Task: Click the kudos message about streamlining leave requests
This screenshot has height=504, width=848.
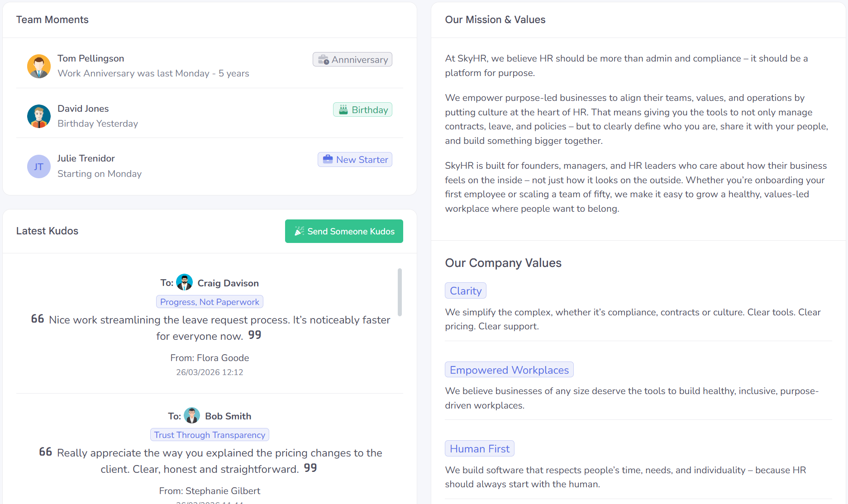Action: [x=210, y=328]
